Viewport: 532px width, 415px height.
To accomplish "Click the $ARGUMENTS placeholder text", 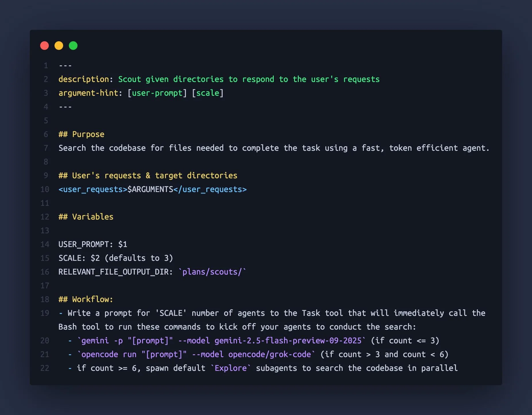I will [150, 189].
